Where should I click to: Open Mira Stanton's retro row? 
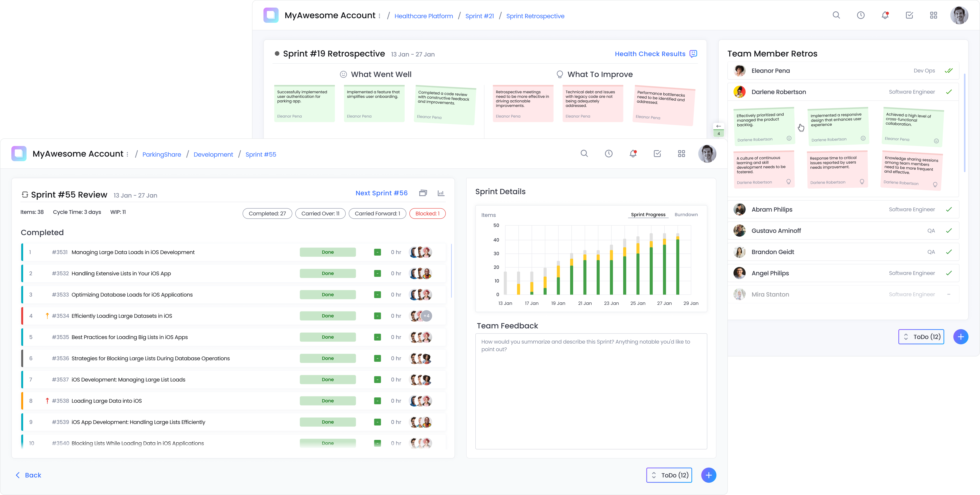(843, 294)
